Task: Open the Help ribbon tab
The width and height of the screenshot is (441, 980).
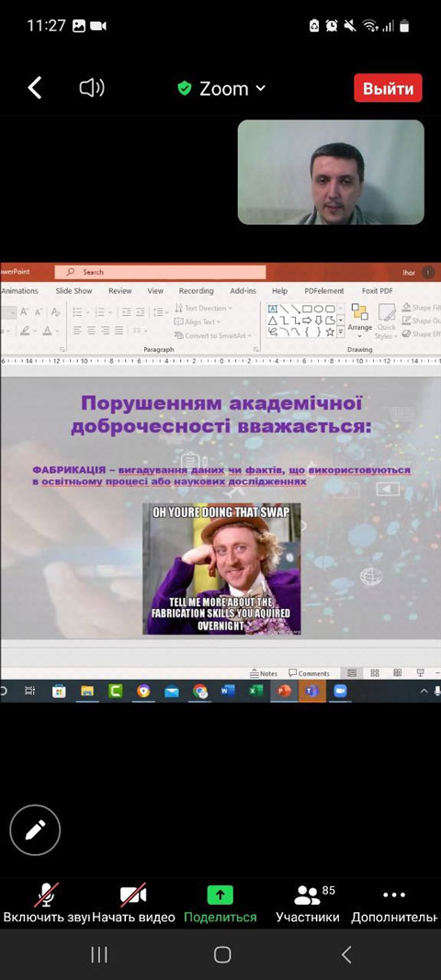Action: click(279, 291)
